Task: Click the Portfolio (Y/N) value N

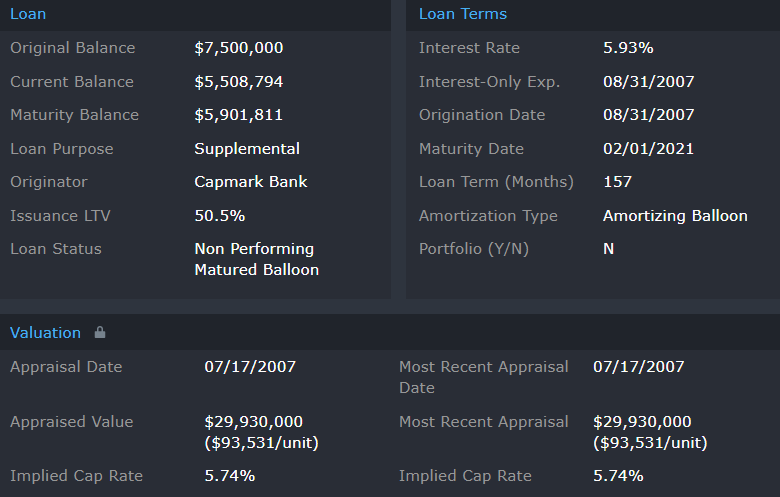Action: 608,249
